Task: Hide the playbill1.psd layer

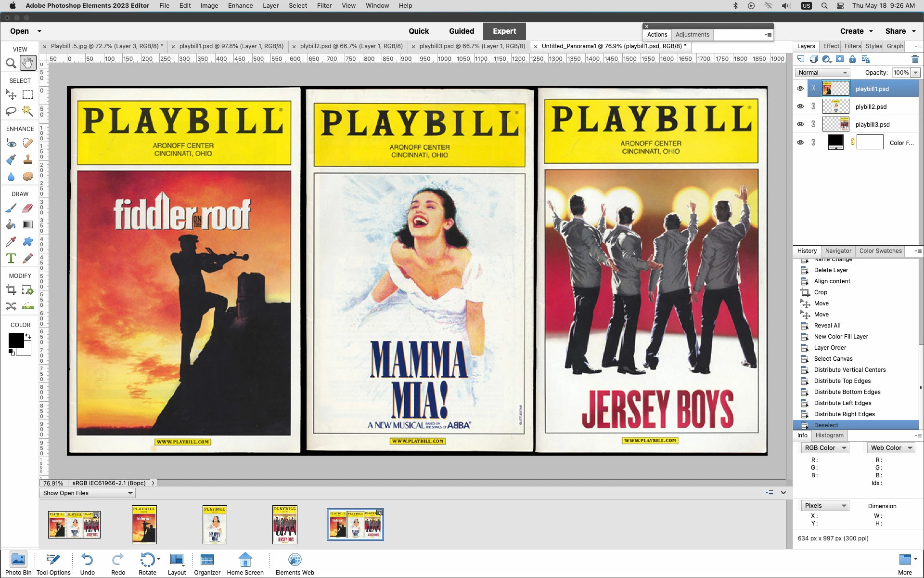Action: [x=800, y=89]
